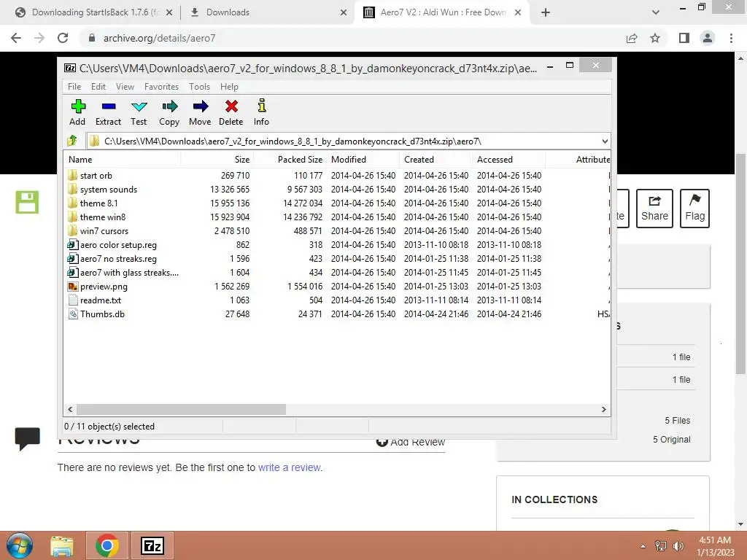
Task: Expand the address path dropdown
Action: pyautogui.click(x=605, y=141)
